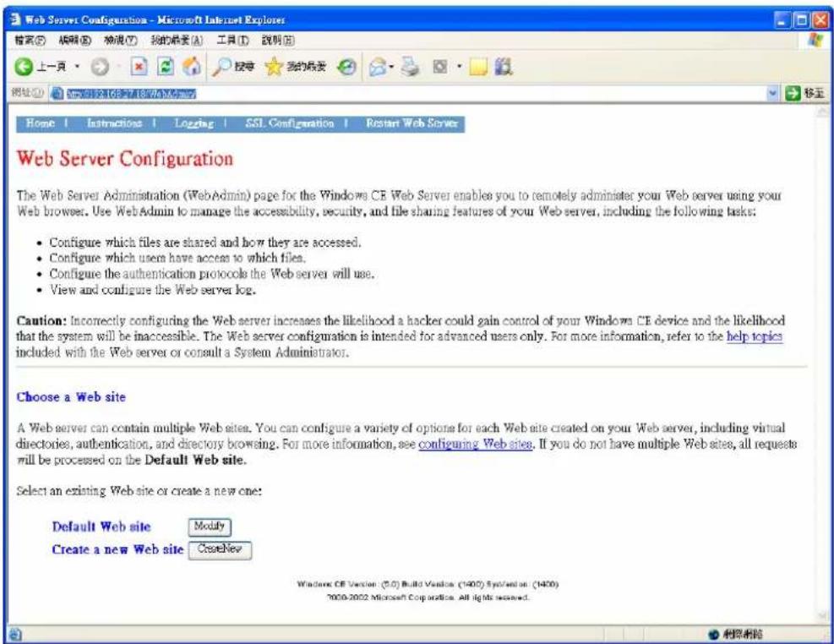Expand the Mail button dropdown arrow
This screenshot has height=644, width=834.
pos(391,67)
